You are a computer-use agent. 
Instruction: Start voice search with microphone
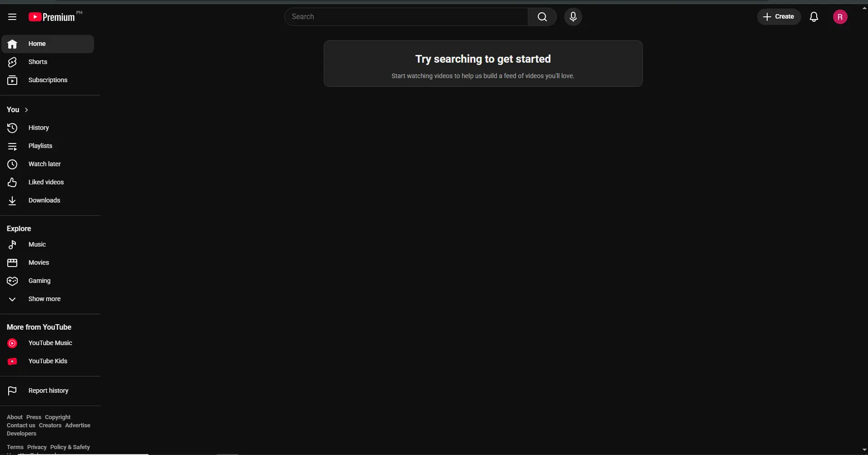(573, 17)
